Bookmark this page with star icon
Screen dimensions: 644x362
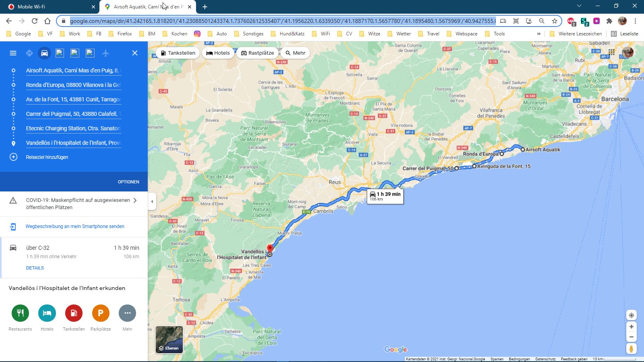pyautogui.click(x=555, y=21)
